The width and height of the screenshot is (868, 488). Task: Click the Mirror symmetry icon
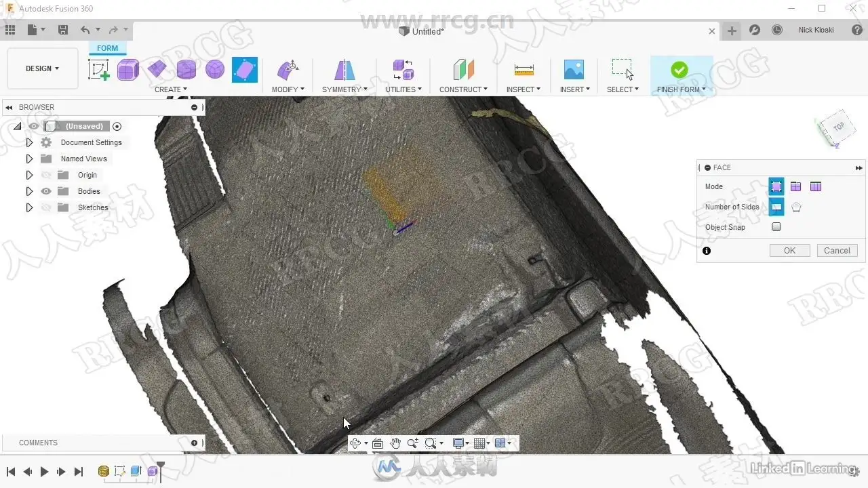(x=344, y=70)
